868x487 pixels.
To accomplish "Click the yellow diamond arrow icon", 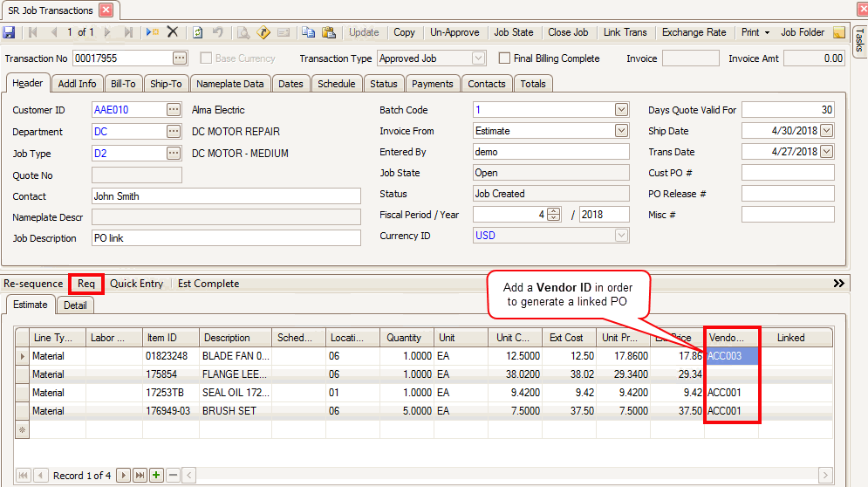I will pos(263,32).
